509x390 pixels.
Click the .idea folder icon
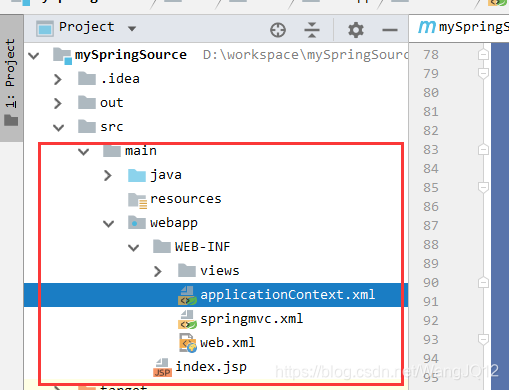pyautogui.click(x=87, y=78)
